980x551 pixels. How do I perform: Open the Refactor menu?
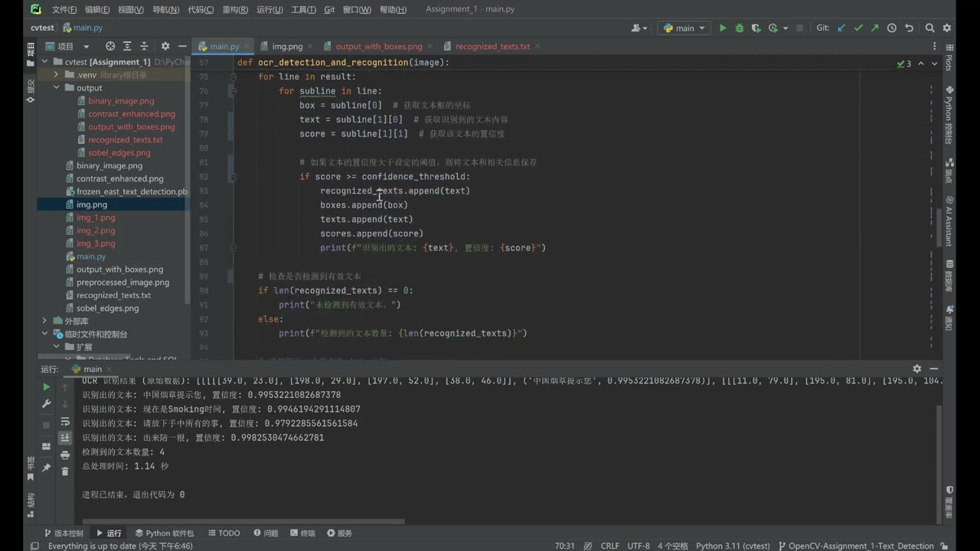pos(235,9)
